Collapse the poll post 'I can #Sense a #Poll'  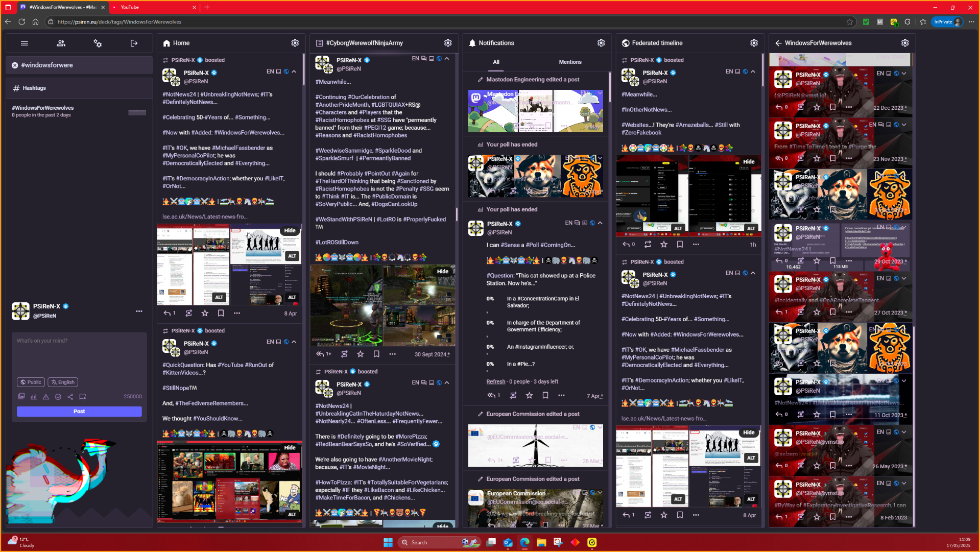click(x=600, y=223)
